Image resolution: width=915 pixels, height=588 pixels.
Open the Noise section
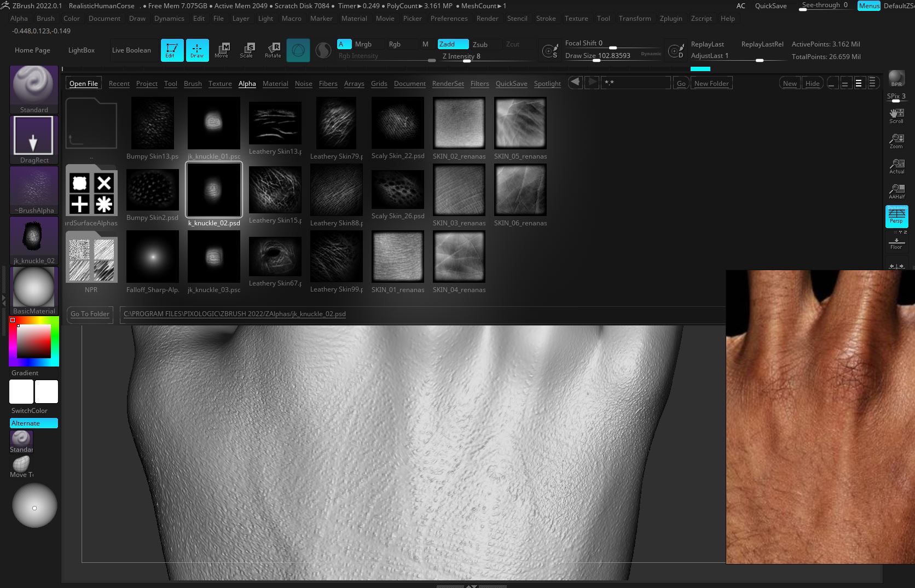[x=304, y=83]
